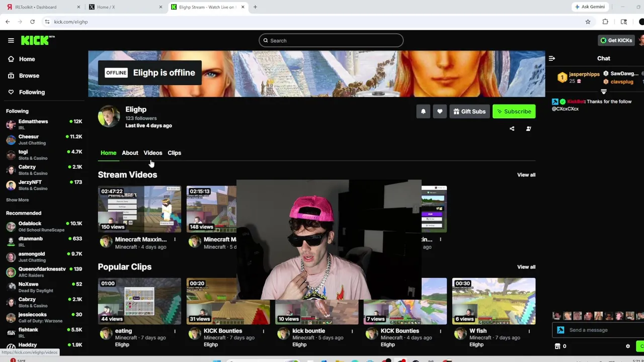Open options menu for 'kick bountie' clip
Viewport: 644px width, 362px height.
pyautogui.click(x=352, y=331)
